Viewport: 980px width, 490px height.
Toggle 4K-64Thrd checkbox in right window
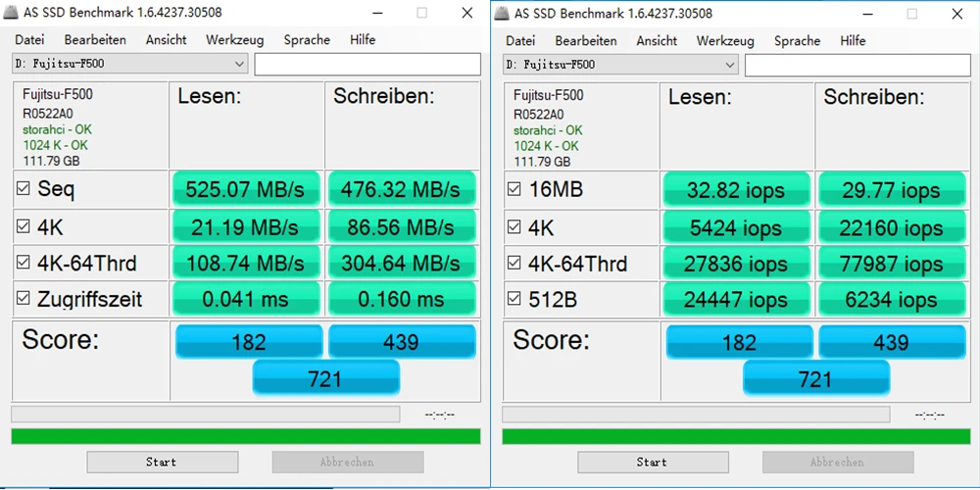(x=514, y=263)
